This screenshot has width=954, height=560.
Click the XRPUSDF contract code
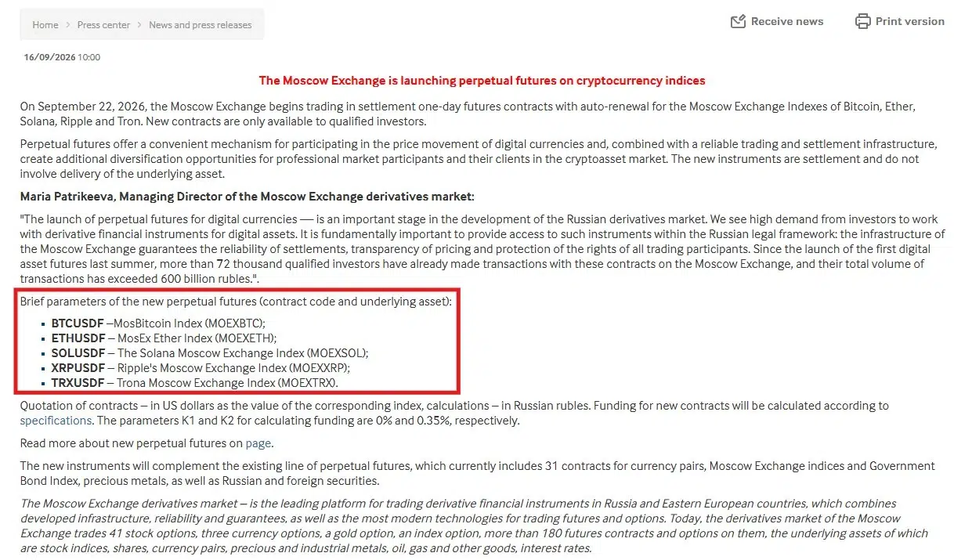(78, 367)
